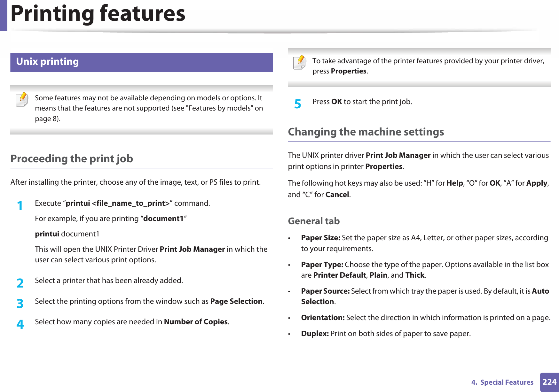Click step number 1 in the list
This screenshot has width=559, height=392.
click(x=20, y=206)
